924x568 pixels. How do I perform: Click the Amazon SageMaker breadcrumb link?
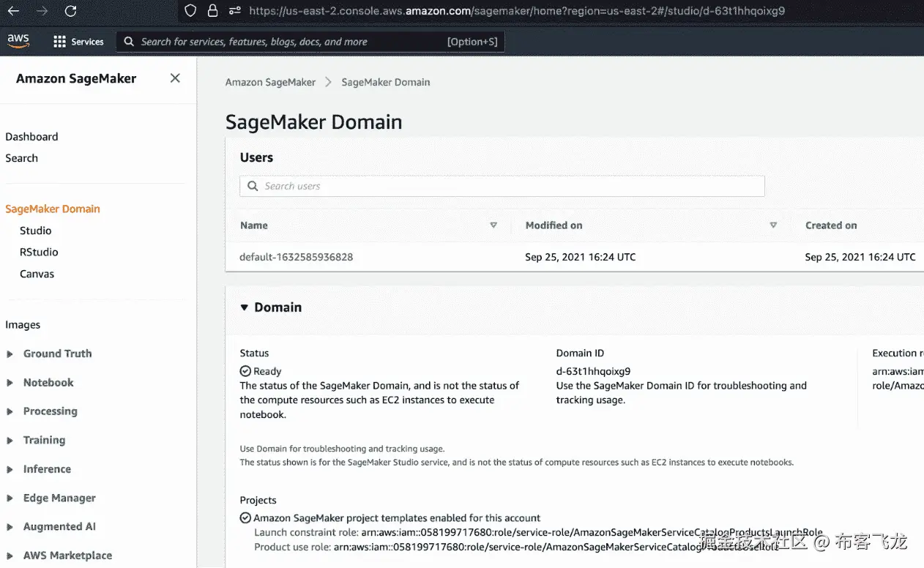[x=270, y=82]
